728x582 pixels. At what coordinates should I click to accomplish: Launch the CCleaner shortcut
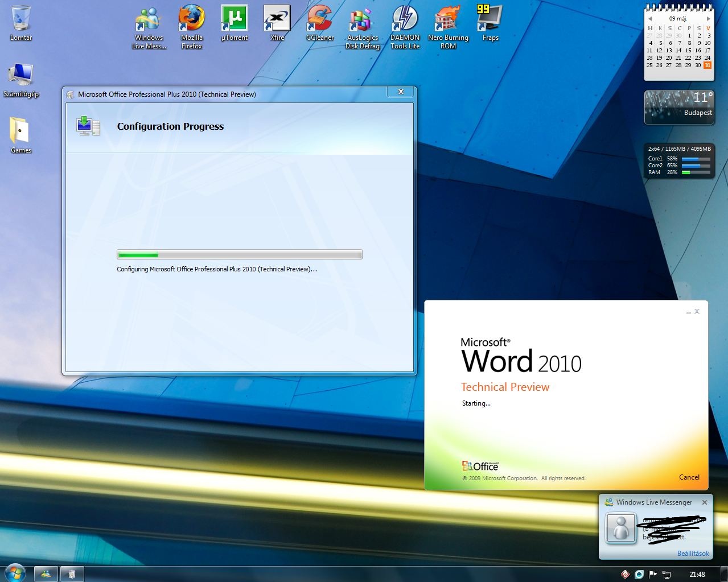320,23
